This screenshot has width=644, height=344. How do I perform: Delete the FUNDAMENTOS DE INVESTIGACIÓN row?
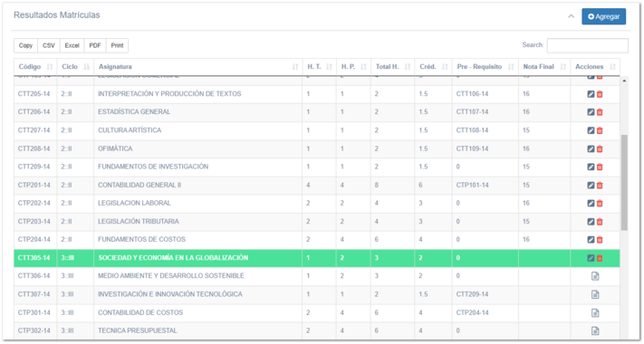(x=600, y=167)
